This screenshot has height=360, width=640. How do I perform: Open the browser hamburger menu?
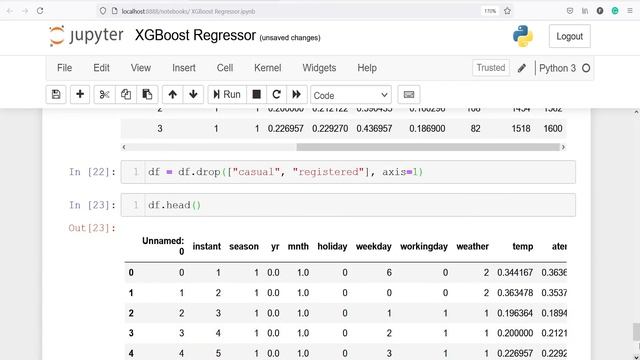click(630, 11)
